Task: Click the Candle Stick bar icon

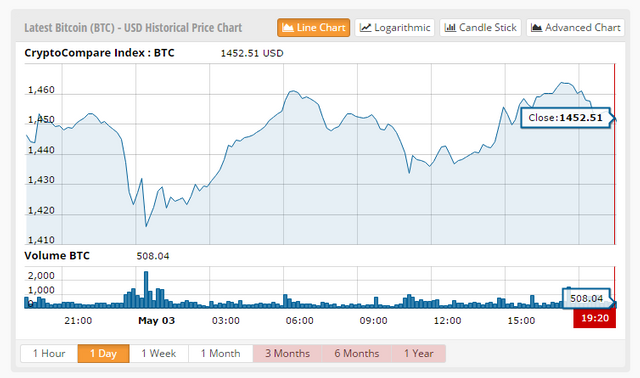Action: coord(450,28)
